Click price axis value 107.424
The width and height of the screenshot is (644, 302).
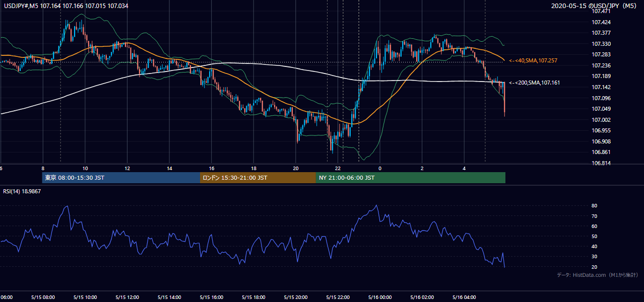(601, 23)
